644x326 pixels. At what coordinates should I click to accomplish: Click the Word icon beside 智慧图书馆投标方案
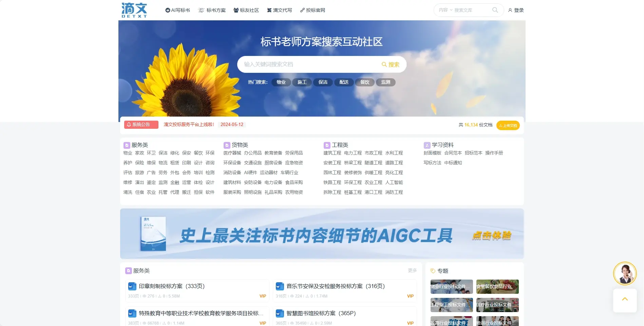[280, 313]
